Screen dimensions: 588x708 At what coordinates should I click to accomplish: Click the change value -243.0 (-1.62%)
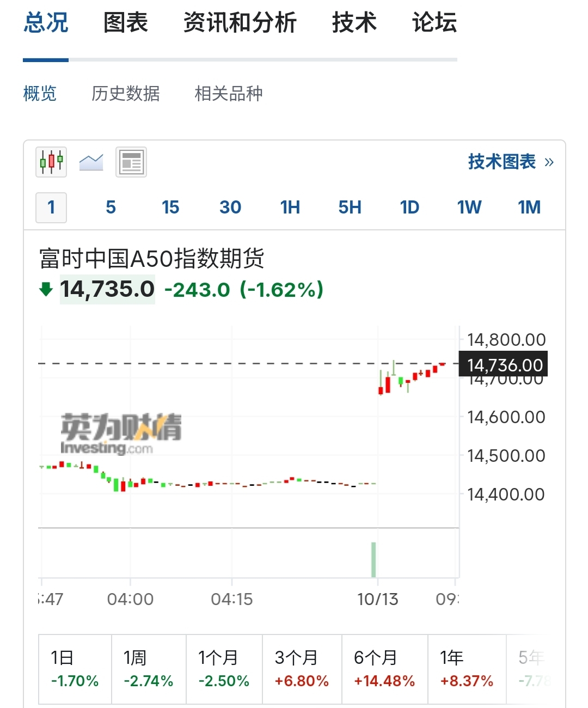pyautogui.click(x=244, y=290)
